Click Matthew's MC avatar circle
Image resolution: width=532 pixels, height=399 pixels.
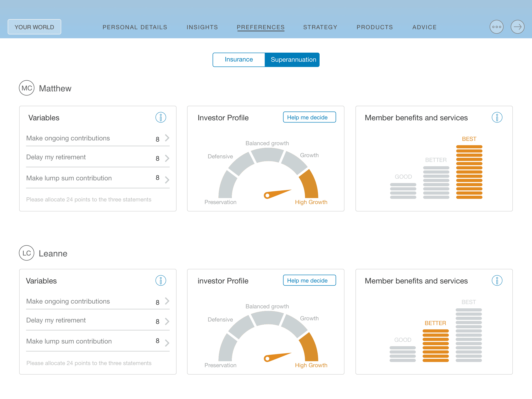pyautogui.click(x=27, y=88)
